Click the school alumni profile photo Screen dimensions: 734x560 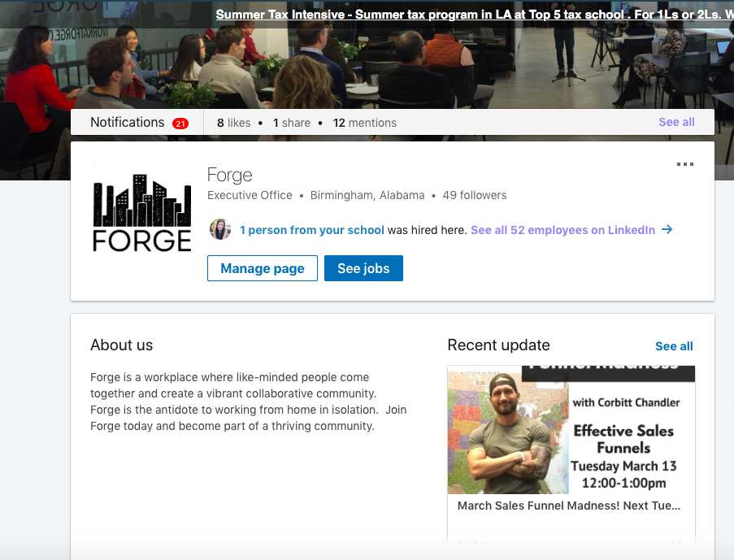tap(220, 229)
